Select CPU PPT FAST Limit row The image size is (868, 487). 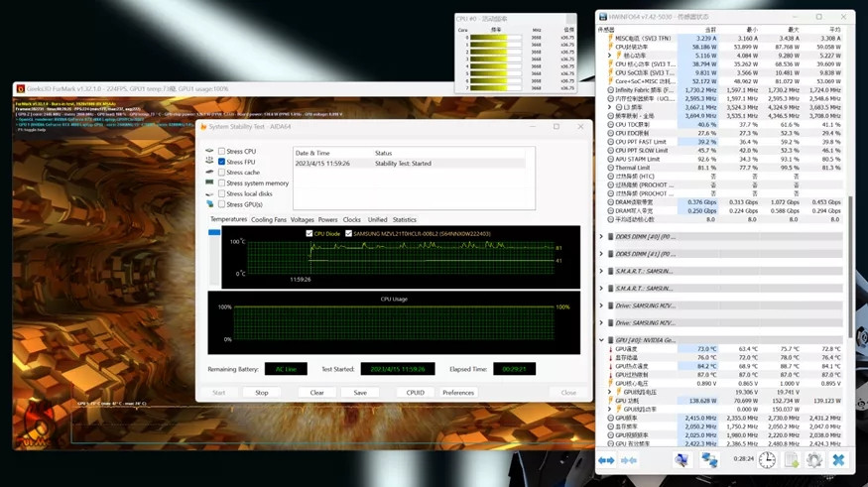tap(724, 142)
